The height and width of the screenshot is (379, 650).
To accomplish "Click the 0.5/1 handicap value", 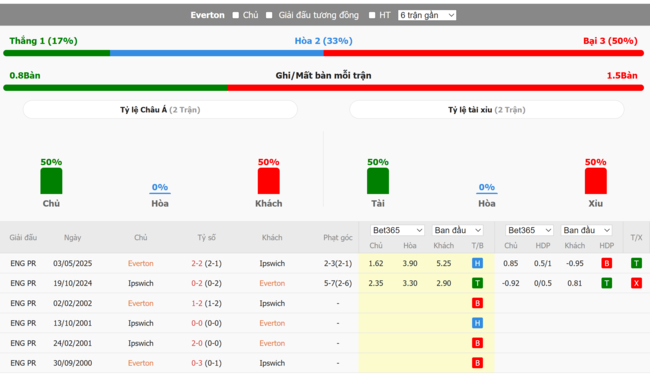I will [543, 263].
